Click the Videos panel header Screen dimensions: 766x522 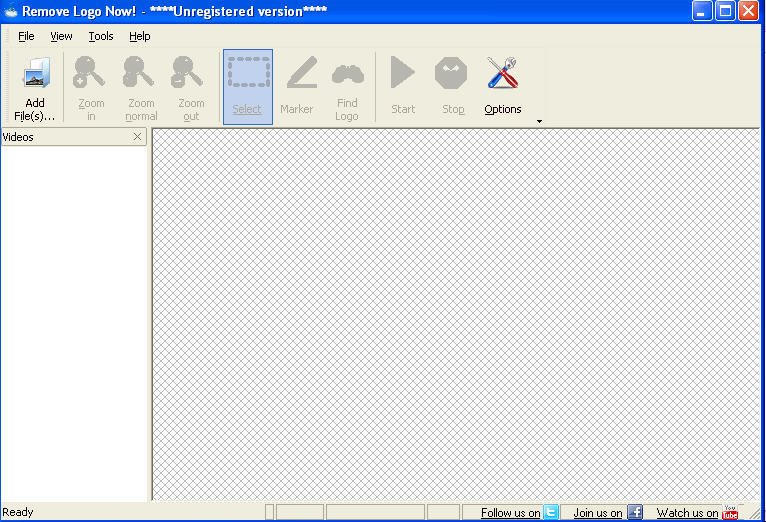coord(73,137)
